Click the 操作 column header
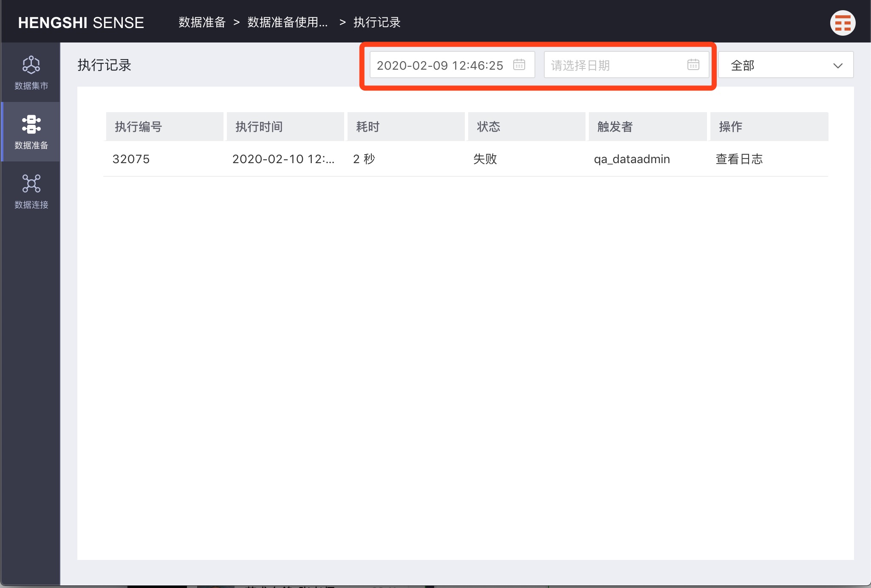Viewport: 871px width, 588px height. (x=769, y=127)
